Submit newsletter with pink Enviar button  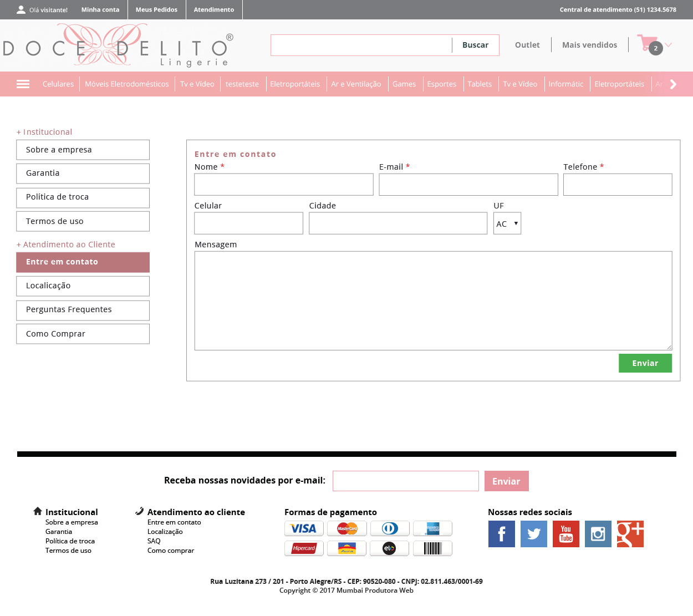pyautogui.click(x=506, y=481)
